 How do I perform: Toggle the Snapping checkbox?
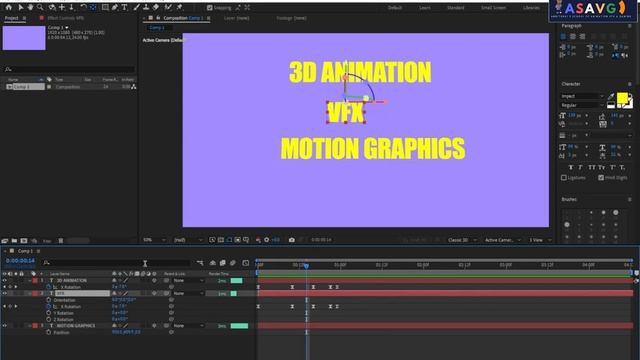[x=209, y=8]
